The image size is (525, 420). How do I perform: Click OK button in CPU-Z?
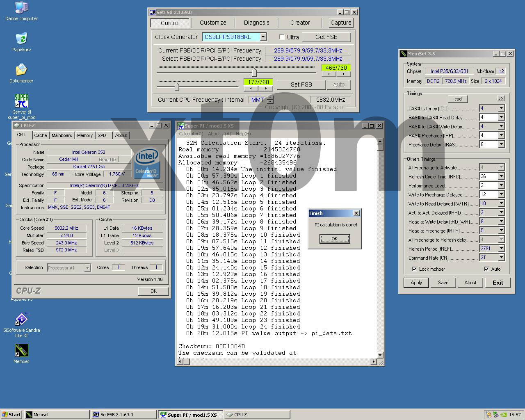coord(153,291)
